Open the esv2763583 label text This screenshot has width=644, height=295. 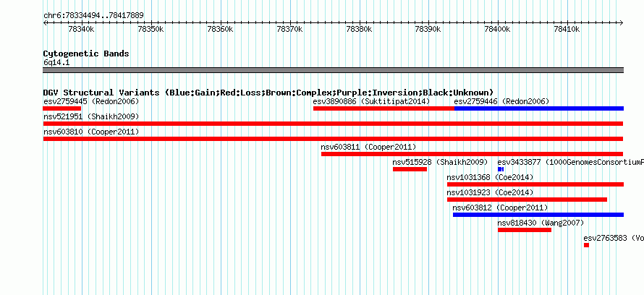click(x=614, y=238)
